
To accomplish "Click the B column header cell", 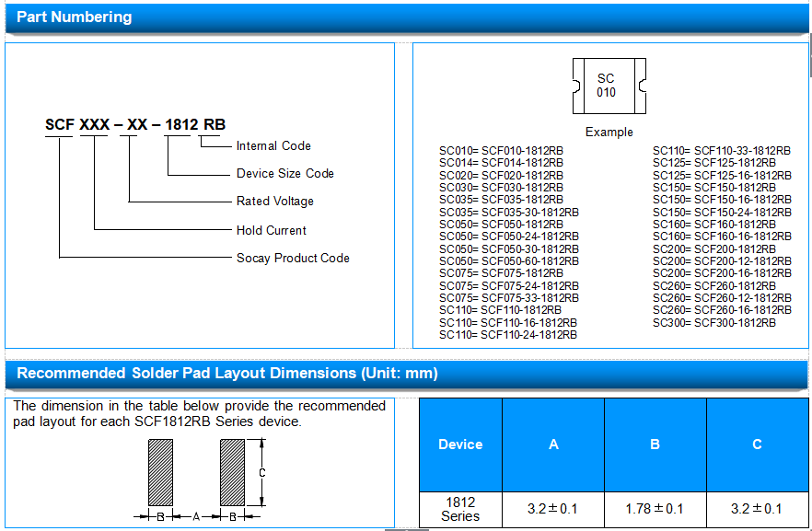I will pos(655,444).
